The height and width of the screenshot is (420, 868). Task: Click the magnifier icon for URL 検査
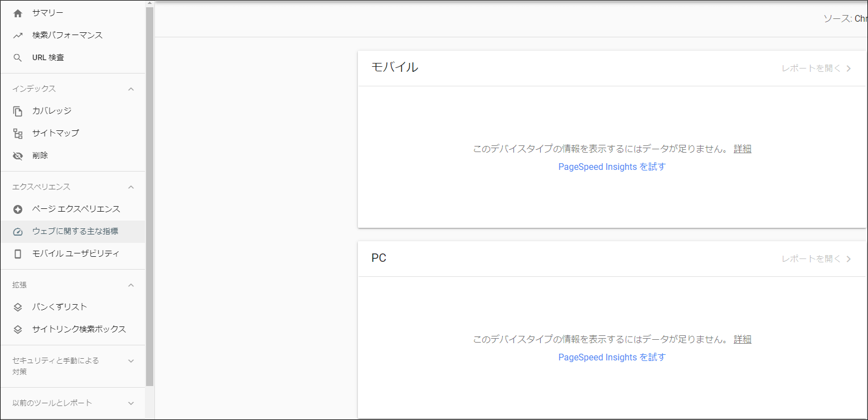(18, 57)
